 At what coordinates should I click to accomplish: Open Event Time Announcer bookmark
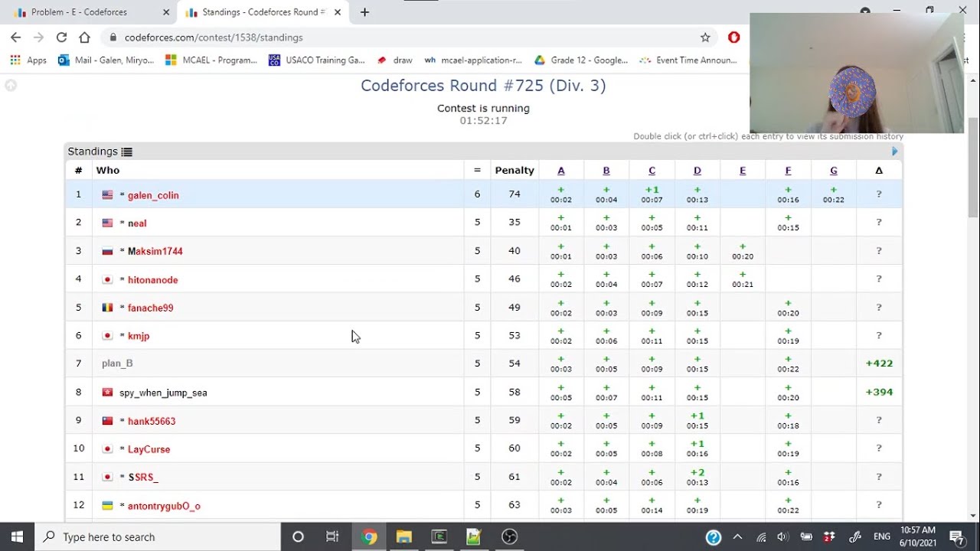(688, 60)
